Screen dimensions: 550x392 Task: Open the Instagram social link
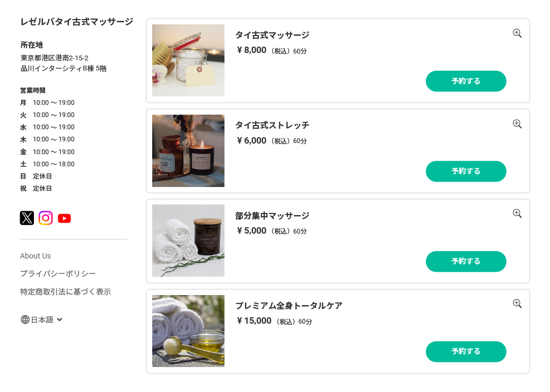(46, 218)
